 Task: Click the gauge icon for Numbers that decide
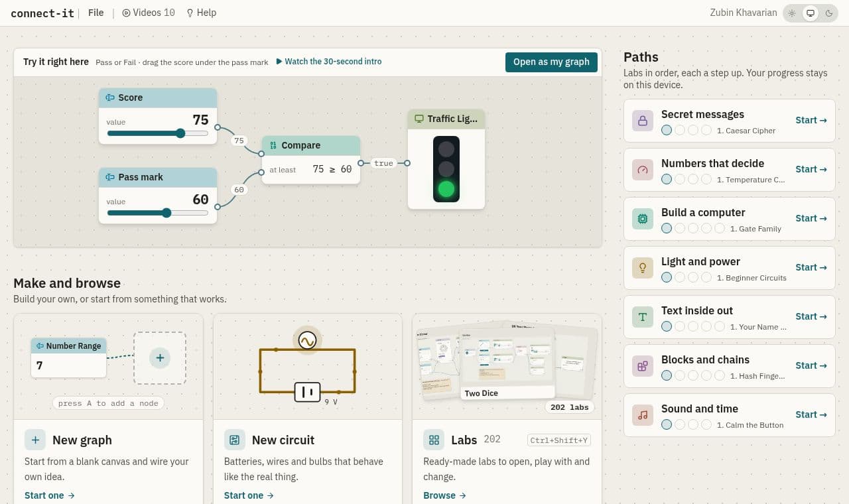[643, 170]
